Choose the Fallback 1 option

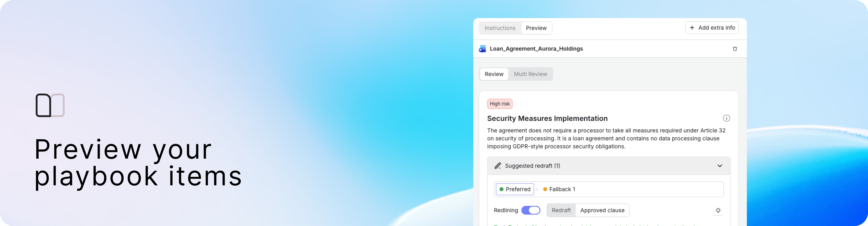coord(559,189)
